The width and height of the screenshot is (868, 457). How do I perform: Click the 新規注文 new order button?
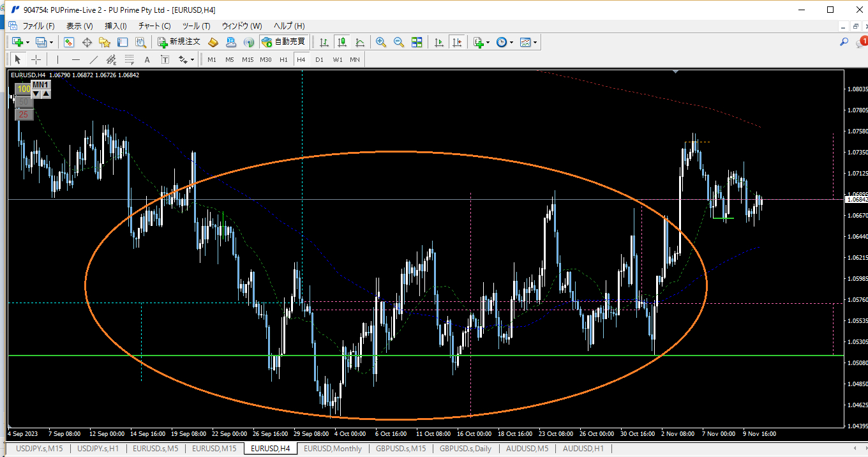pyautogui.click(x=179, y=42)
